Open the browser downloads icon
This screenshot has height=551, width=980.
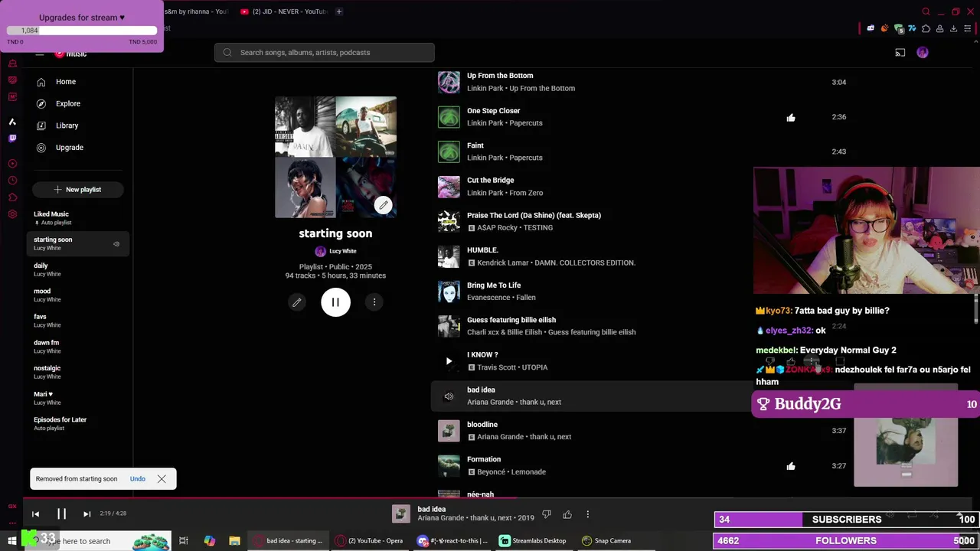pyautogui.click(x=953, y=28)
